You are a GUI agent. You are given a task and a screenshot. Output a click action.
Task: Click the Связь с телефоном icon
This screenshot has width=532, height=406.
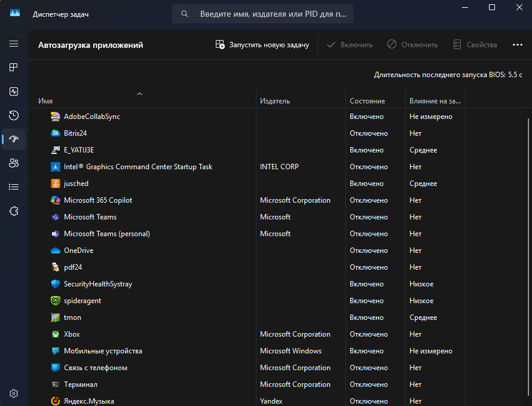click(56, 368)
